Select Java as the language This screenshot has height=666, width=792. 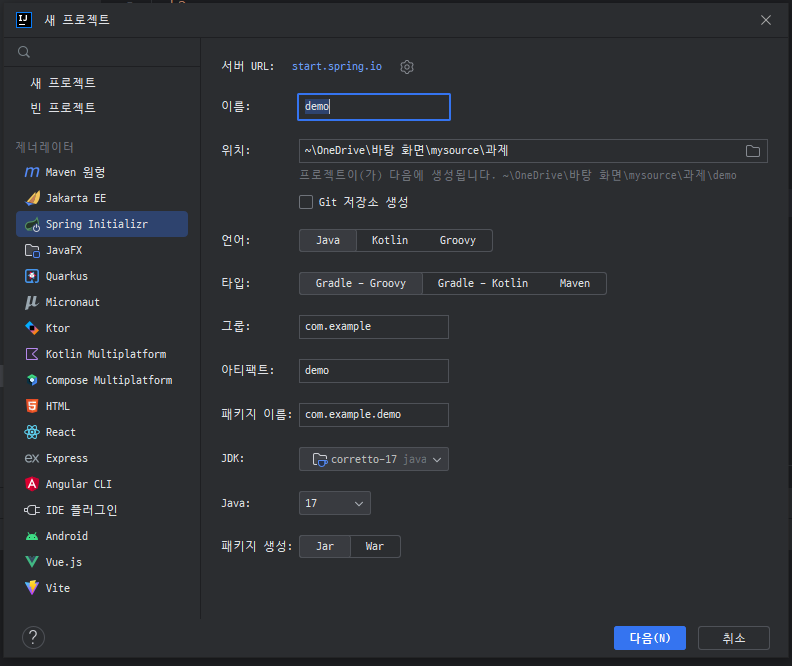(x=328, y=240)
